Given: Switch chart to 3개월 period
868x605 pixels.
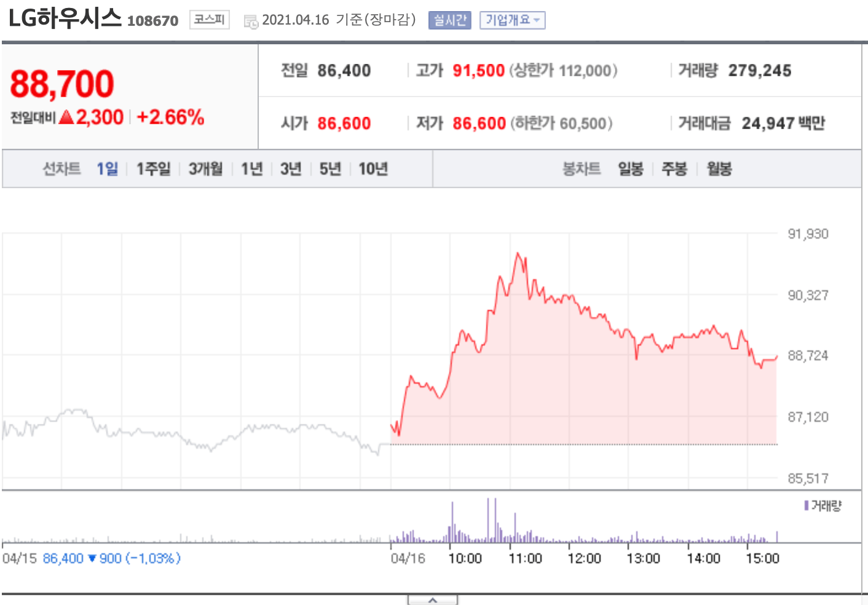Looking at the screenshot, I should pyautogui.click(x=205, y=169).
